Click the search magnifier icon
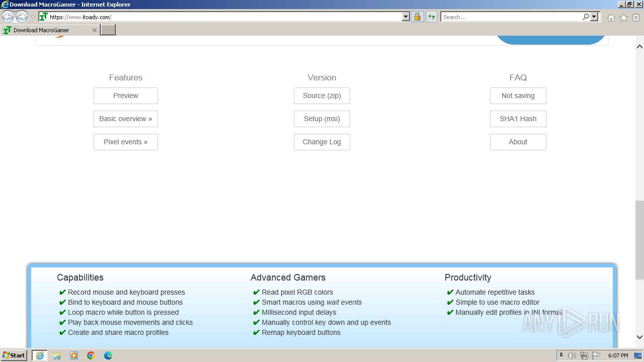Screen dimensions: 644x362 pyautogui.click(x=586, y=17)
